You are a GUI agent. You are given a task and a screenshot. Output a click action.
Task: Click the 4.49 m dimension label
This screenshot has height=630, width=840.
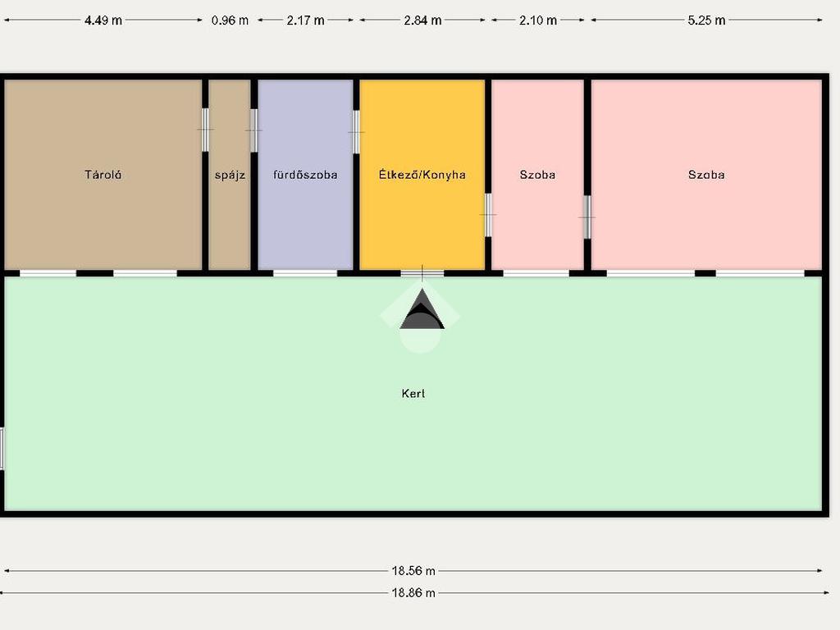point(103,21)
